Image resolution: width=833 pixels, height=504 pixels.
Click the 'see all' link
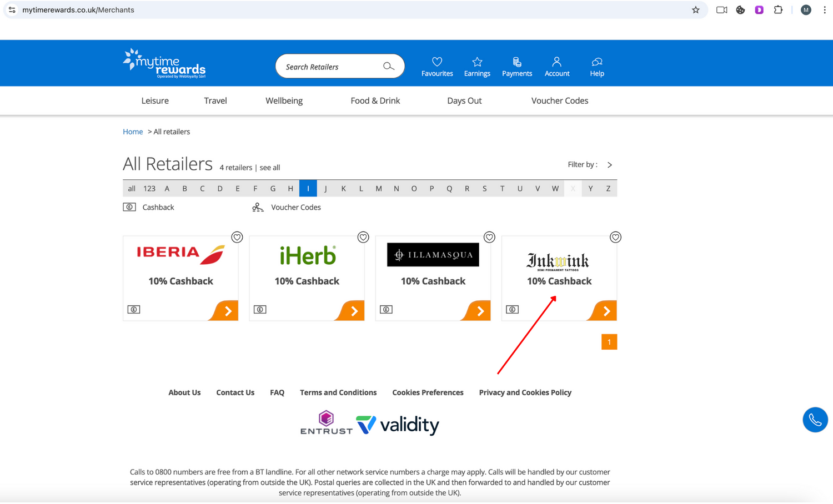click(x=270, y=168)
